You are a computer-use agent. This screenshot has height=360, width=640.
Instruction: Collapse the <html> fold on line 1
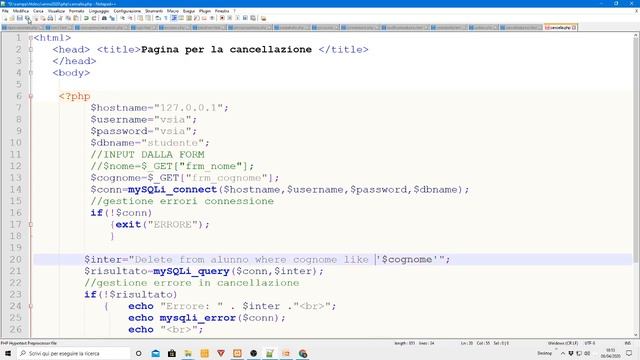pos(31,38)
